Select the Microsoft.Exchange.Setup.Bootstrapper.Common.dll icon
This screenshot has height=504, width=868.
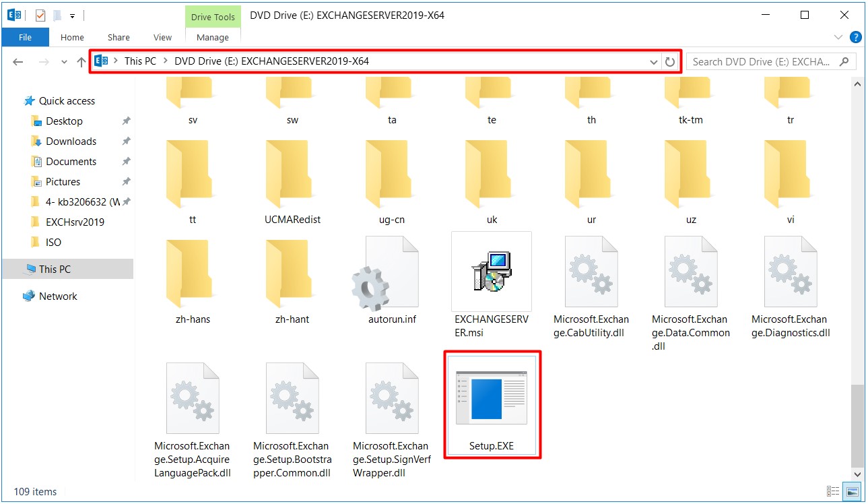point(292,398)
